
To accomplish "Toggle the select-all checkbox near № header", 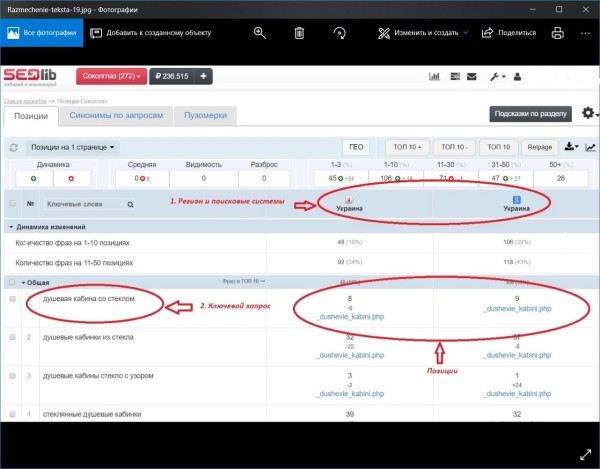I will coord(13,203).
